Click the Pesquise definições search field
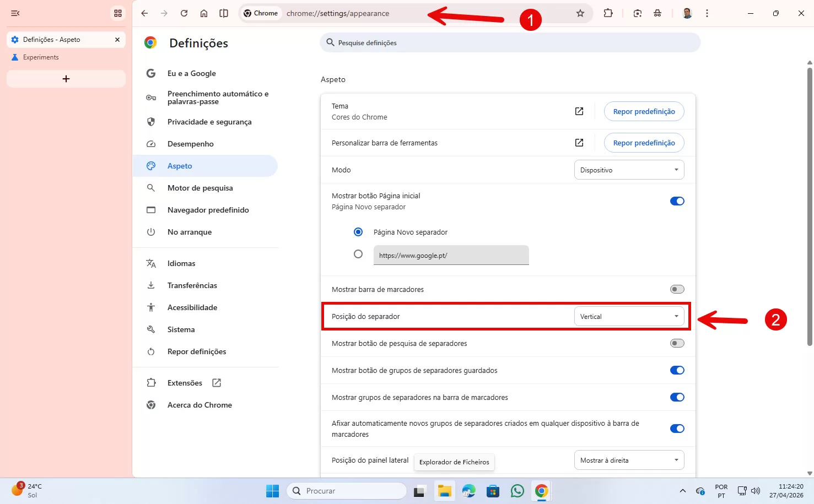The image size is (814, 504). [510, 42]
